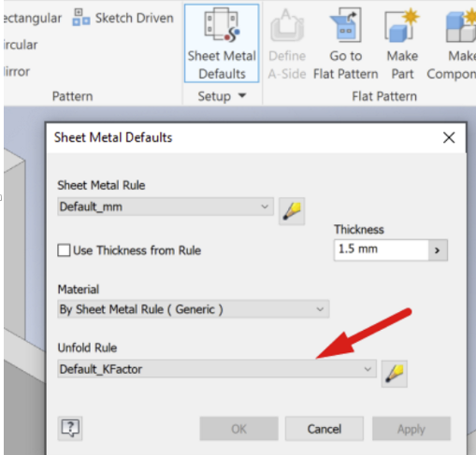The image size is (476, 455).
Task: Choose the Sketch Driven pattern tool
Action: (x=123, y=18)
